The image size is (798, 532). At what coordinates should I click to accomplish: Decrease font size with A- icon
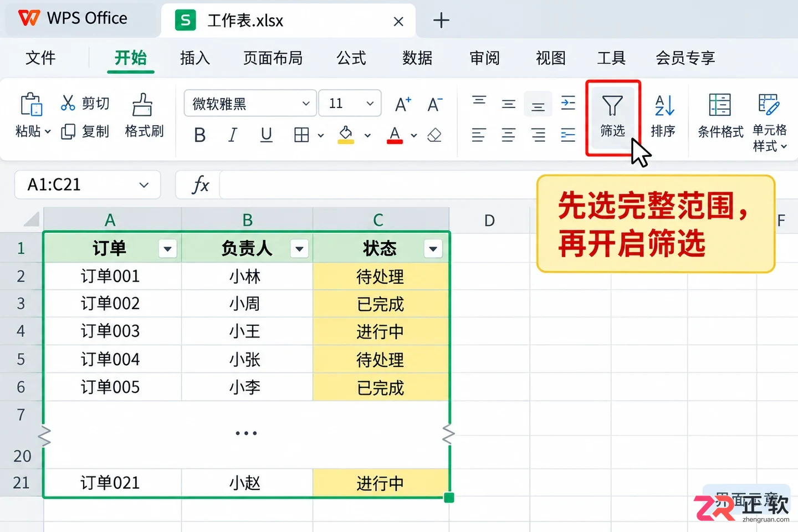[x=434, y=104]
